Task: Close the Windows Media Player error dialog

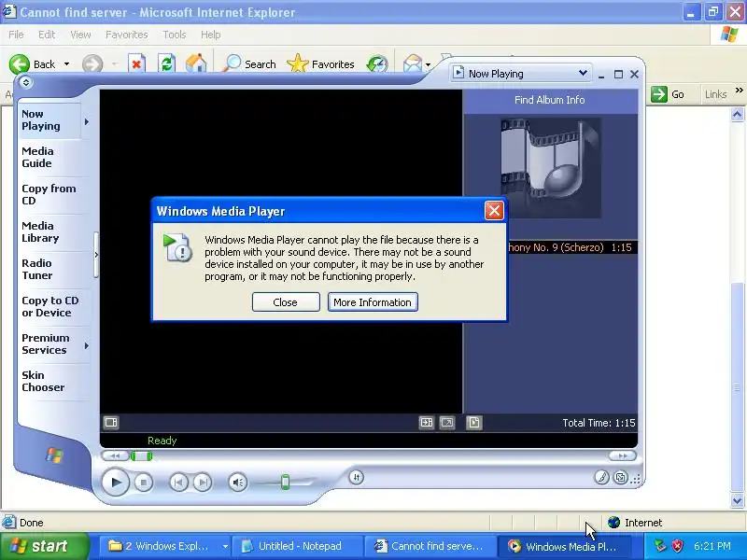Action: click(x=286, y=302)
